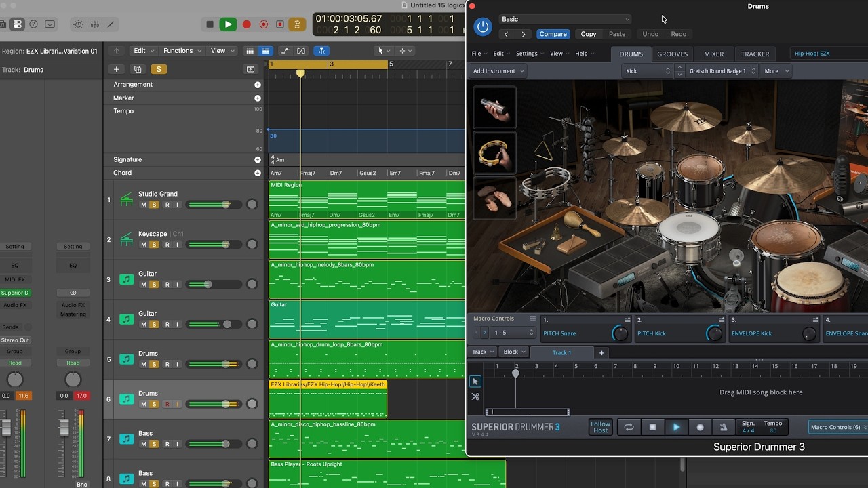Mute the Studio Grand track
This screenshot has height=488, width=868.
[143, 205]
